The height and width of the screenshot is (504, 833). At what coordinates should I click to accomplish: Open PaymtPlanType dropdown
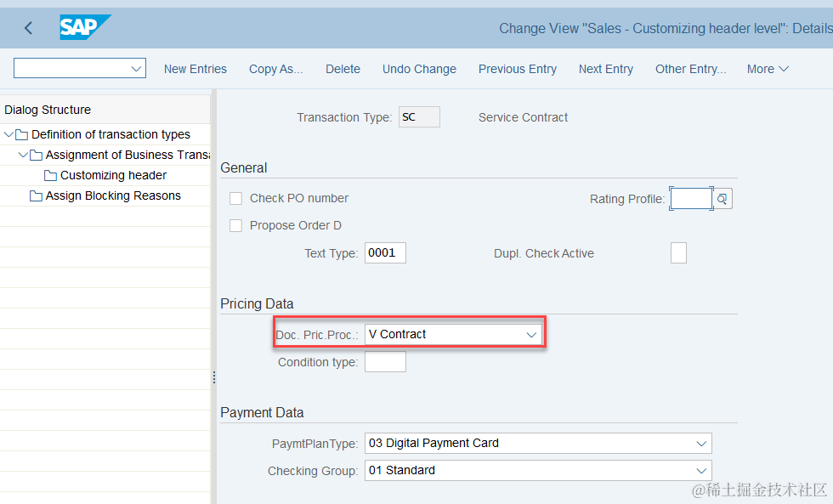click(701, 444)
